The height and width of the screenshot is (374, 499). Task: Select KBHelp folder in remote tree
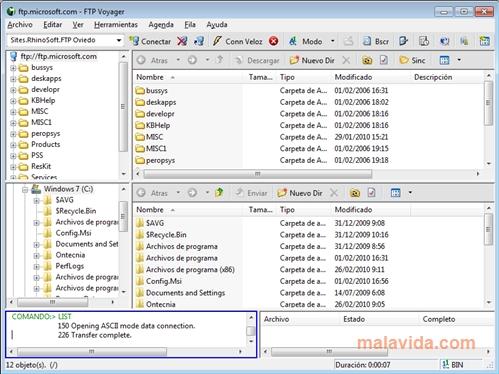tap(43, 100)
